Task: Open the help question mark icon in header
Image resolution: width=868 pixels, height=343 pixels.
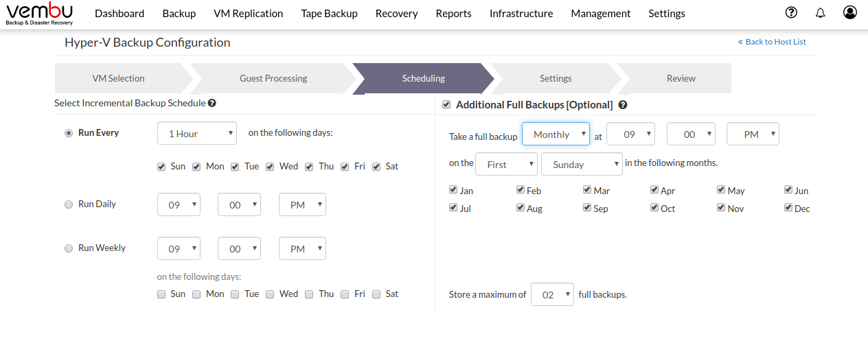Action: point(791,12)
